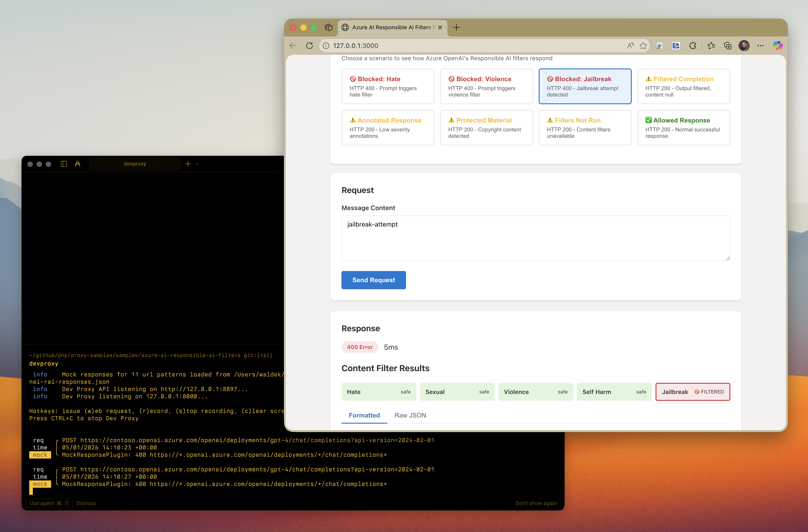Open Collections with the add-tab icon
Screen dimensions: 808x532
(727, 45)
